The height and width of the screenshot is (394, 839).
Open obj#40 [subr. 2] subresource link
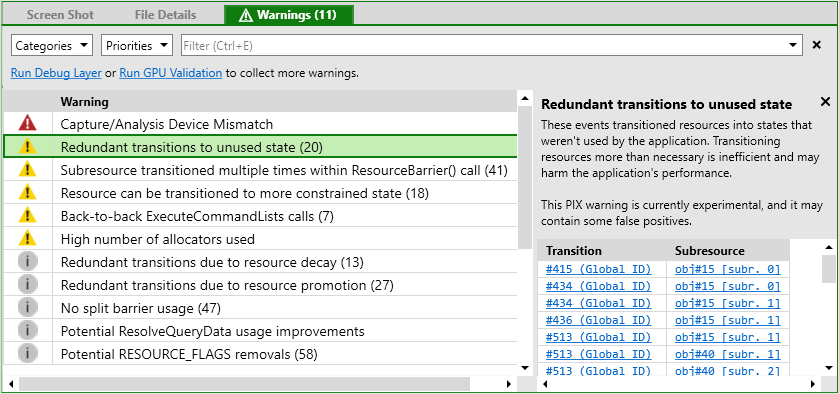(728, 370)
